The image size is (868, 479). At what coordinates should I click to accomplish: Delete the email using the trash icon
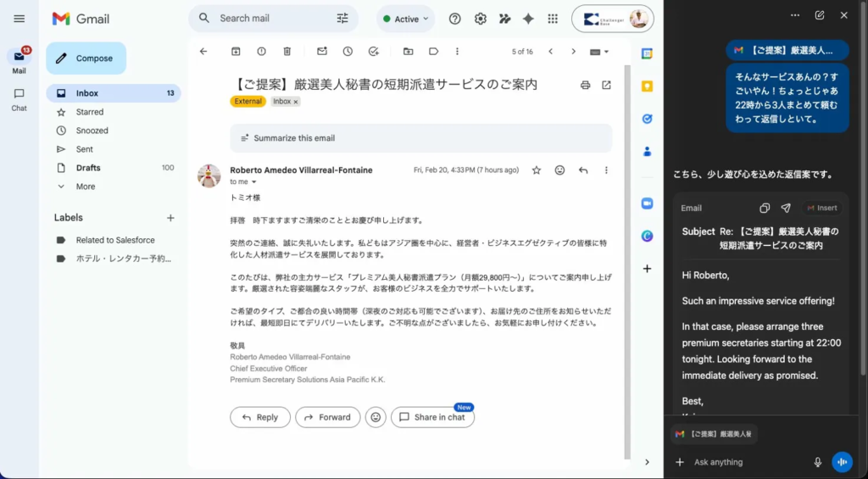tap(287, 52)
